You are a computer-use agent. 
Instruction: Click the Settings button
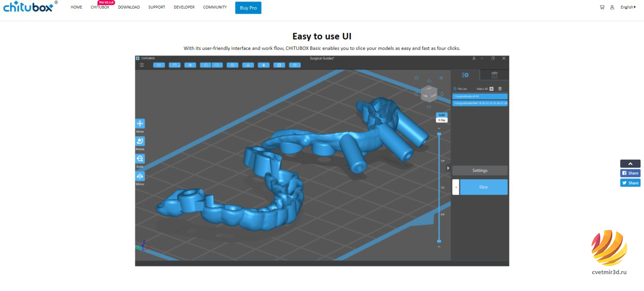click(480, 170)
